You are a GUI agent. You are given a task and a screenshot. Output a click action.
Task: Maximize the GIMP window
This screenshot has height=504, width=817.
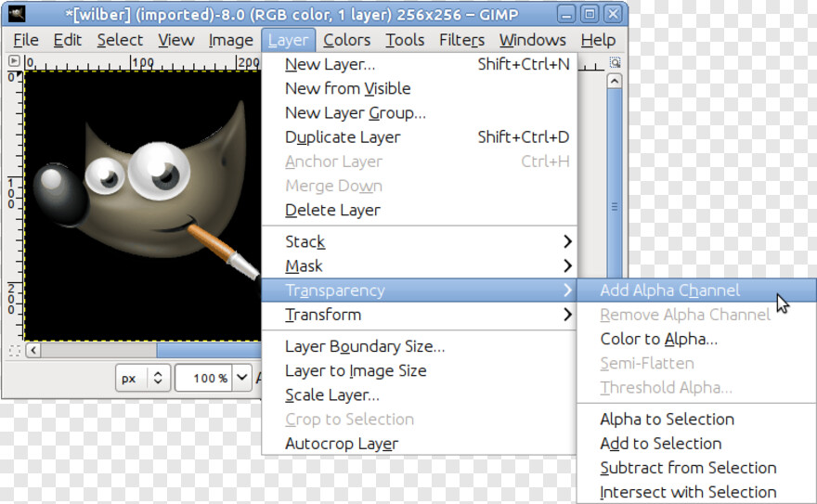pos(590,14)
